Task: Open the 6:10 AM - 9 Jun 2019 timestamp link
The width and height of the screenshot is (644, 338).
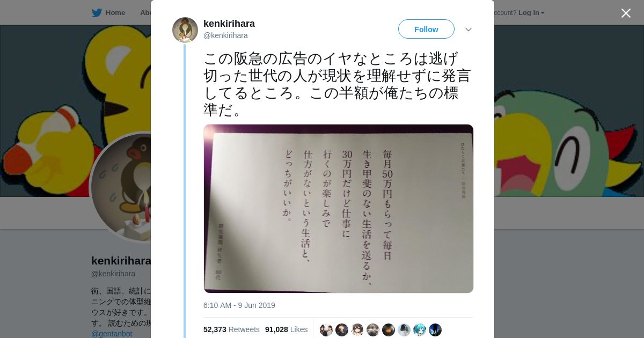Action: tap(239, 305)
